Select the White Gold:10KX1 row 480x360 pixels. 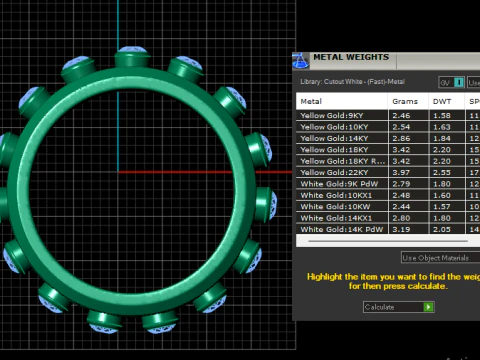pyautogui.click(x=388, y=195)
